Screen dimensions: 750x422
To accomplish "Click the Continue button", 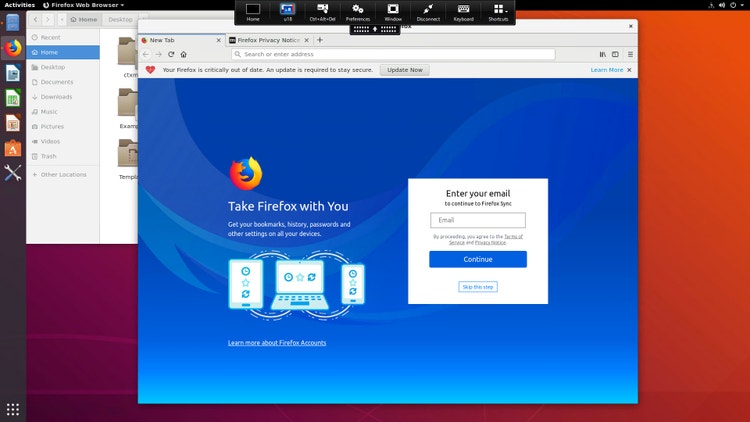I will tap(478, 259).
